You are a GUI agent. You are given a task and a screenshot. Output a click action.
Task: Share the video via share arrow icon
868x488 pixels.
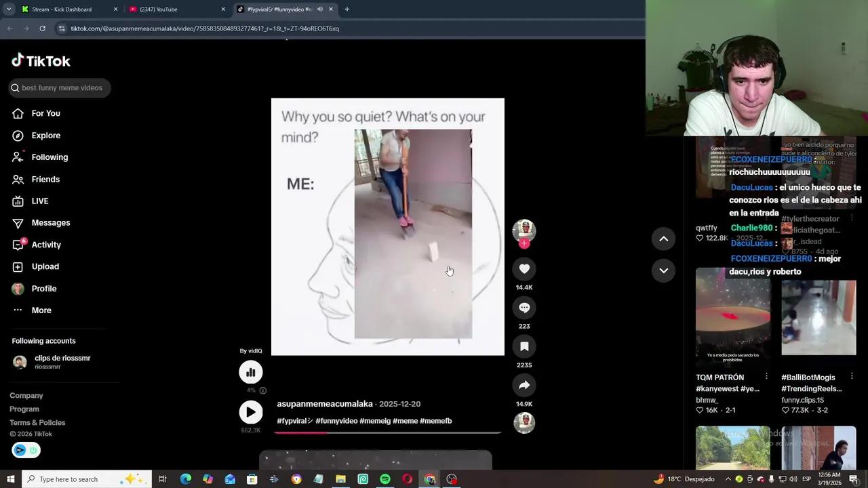(x=524, y=385)
